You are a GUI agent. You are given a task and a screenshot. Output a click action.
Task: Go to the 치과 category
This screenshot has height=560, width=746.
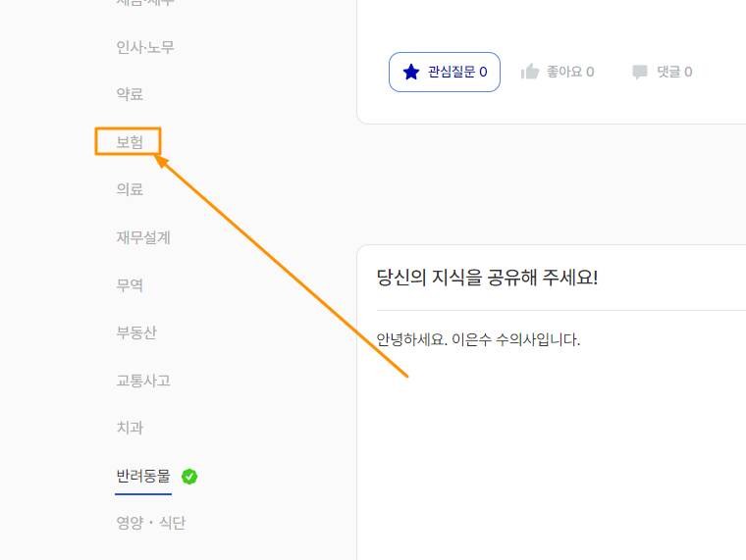coord(130,428)
